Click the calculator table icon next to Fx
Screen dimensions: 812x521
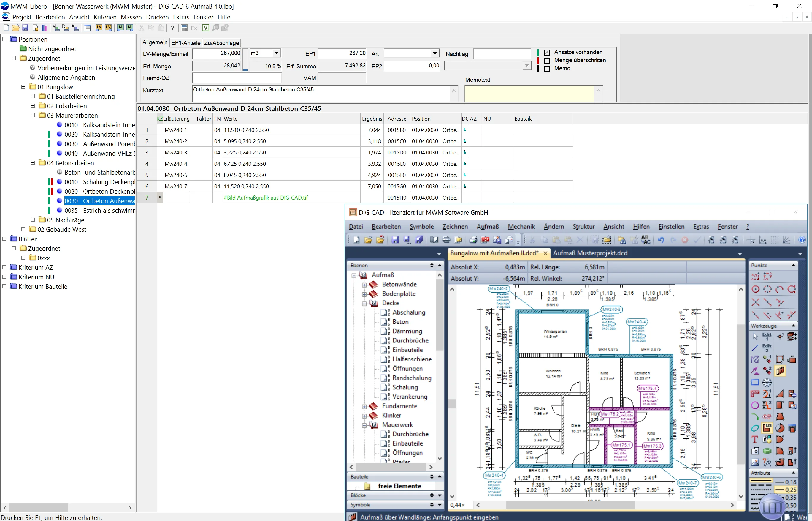click(184, 28)
